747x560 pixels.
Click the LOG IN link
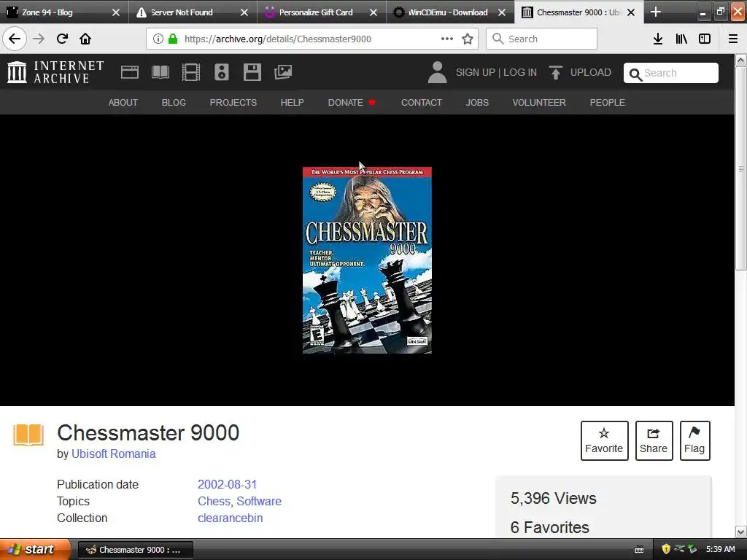coord(520,72)
